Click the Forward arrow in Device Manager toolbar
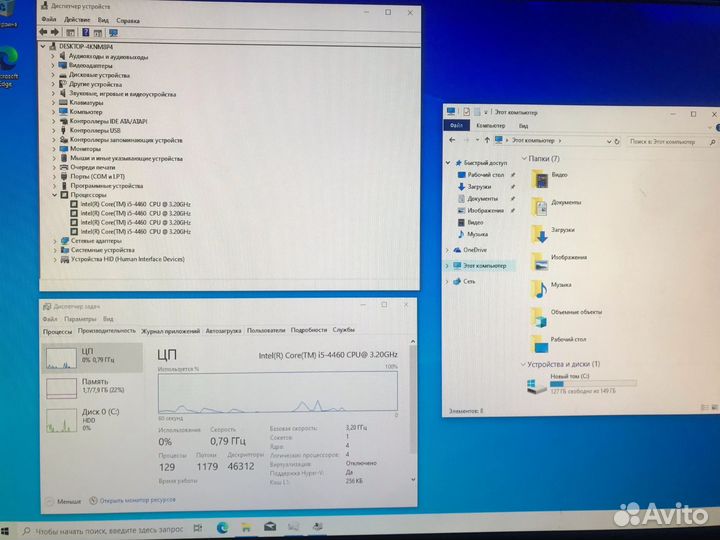Viewport: 720px width, 540px height. pos(55,32)
